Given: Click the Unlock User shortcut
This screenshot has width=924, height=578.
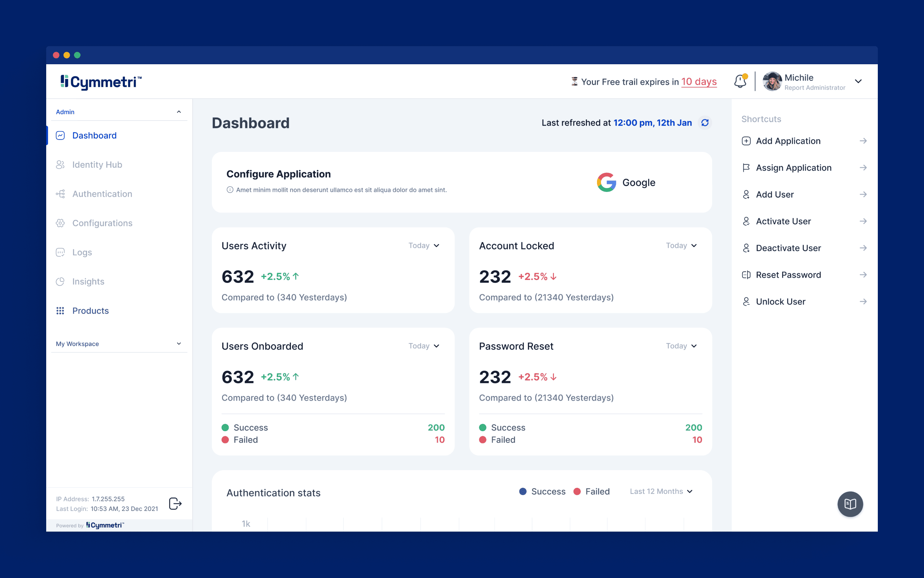Looking at the screenshot, I should coord(780,302).
